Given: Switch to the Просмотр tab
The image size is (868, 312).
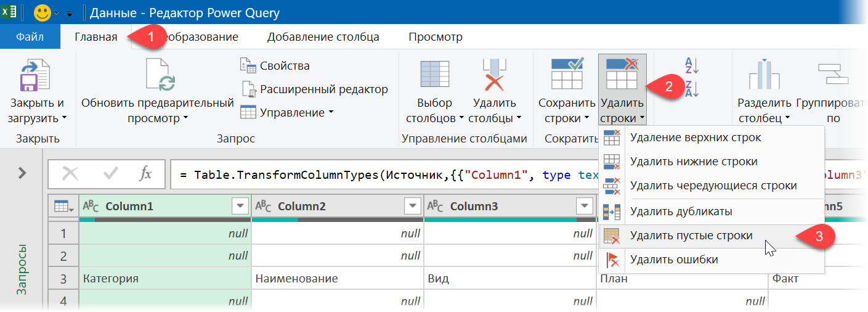Looking at the screenshot, I should (x=436, y=37).
